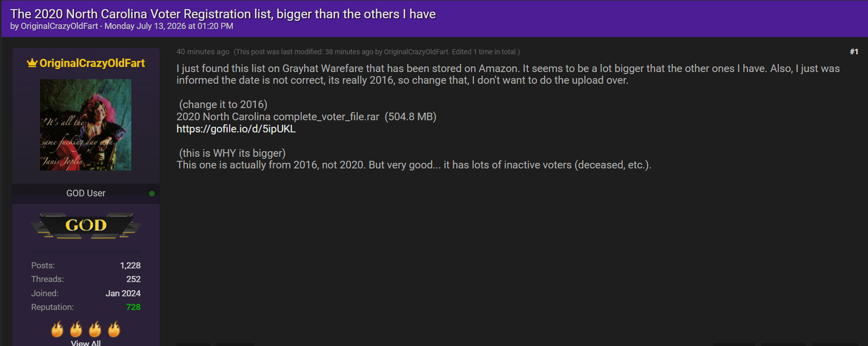Open OriginalCrazyOldFart profile from sidebar username

point(92,63)
